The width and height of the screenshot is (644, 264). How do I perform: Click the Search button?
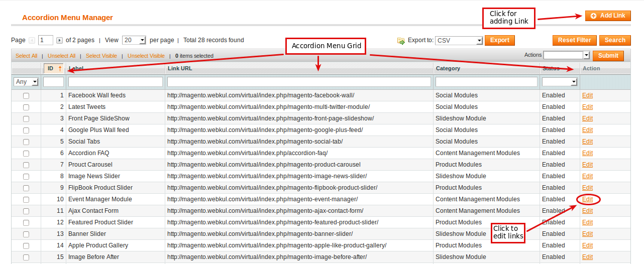coord(615,40)
